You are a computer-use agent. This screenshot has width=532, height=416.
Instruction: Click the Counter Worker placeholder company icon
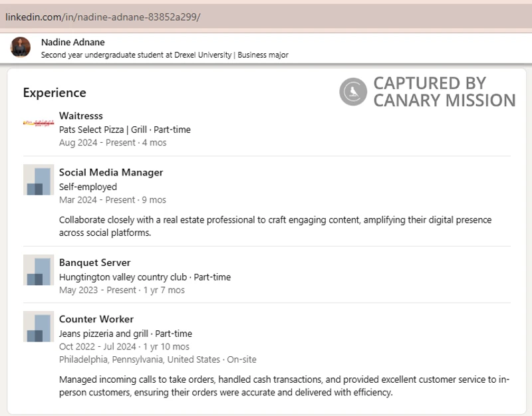tap(39, 326)
